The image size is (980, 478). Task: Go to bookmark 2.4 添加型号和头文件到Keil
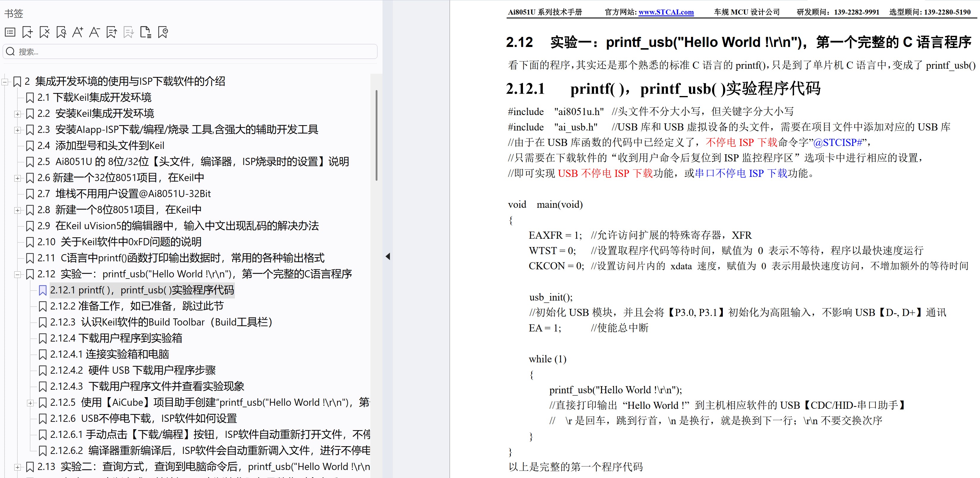click(101, 146)
